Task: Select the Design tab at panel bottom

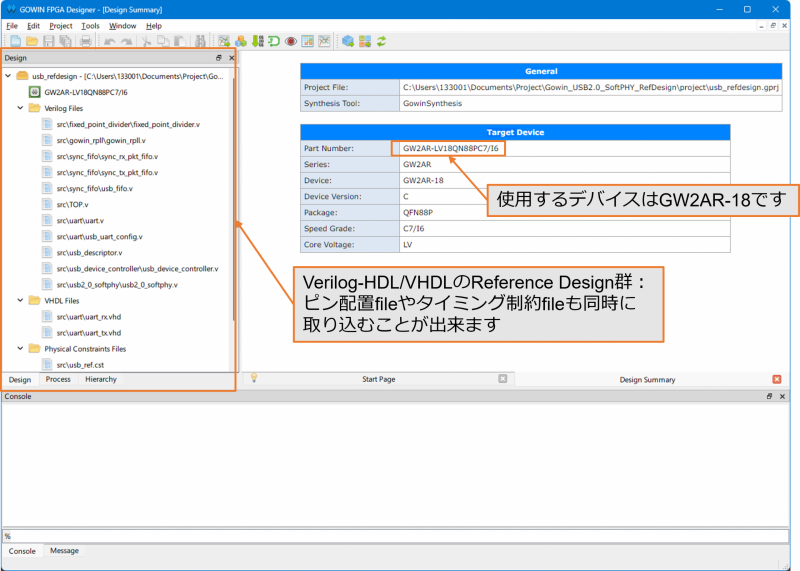Action: pos(20,380)
